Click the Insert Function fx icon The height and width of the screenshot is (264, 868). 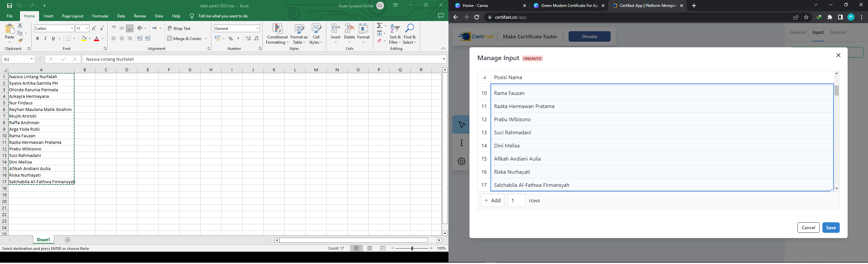pyautogui.click(x=75, y=59)
